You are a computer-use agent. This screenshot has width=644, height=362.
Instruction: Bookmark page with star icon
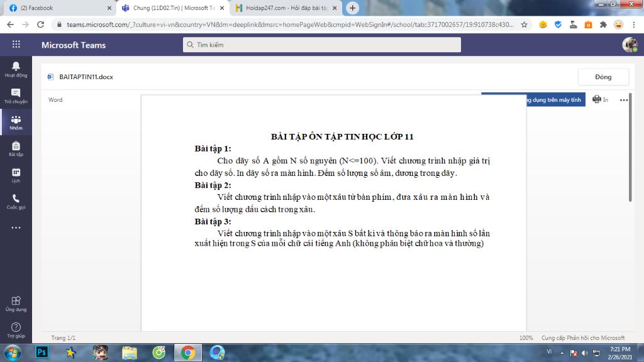tap(524, 25)
